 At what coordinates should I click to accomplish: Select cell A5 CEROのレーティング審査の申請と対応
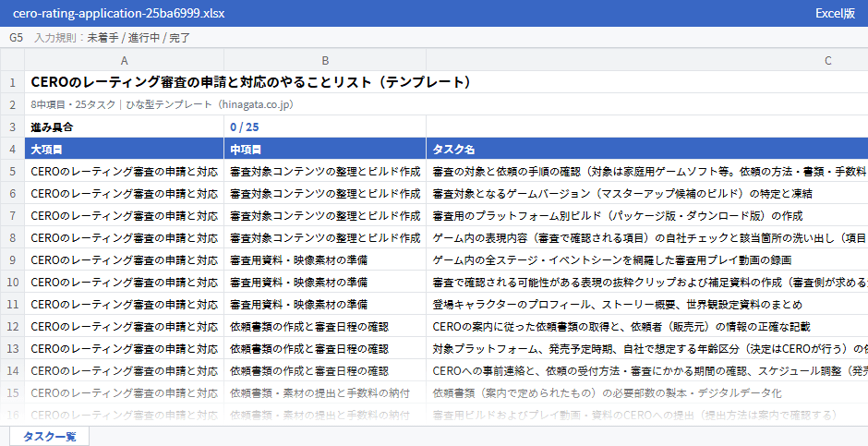(x=124, y=171)
